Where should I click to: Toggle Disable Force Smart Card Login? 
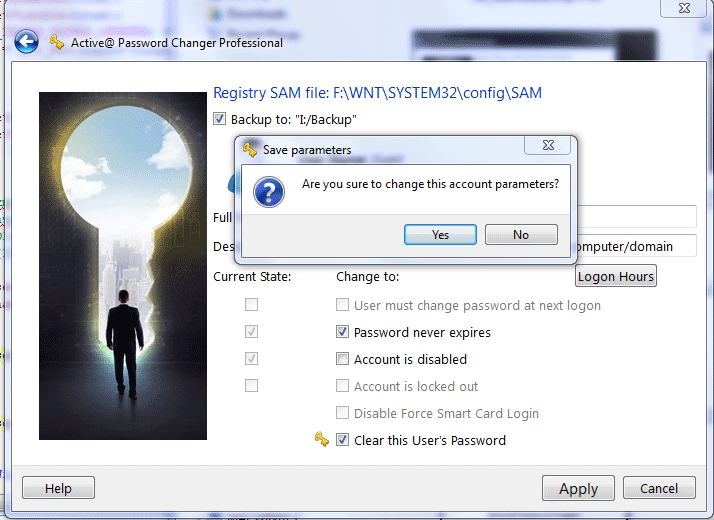click(x=342, y=413)
